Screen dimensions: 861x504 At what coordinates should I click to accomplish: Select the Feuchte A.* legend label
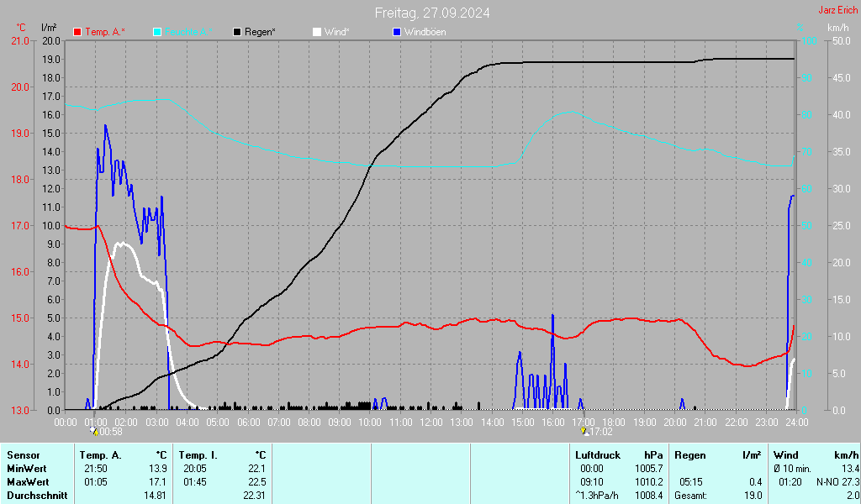point(188,32)
